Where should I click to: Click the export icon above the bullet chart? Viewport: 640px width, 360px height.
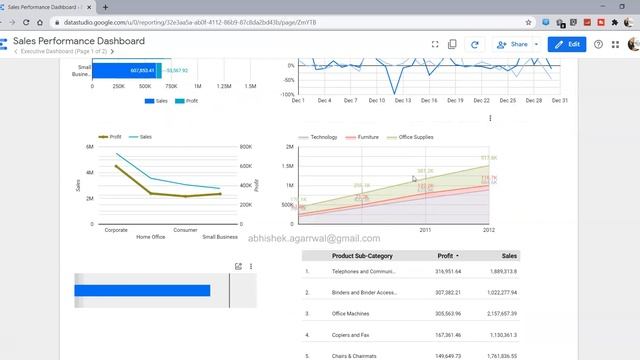pos(238,266)
